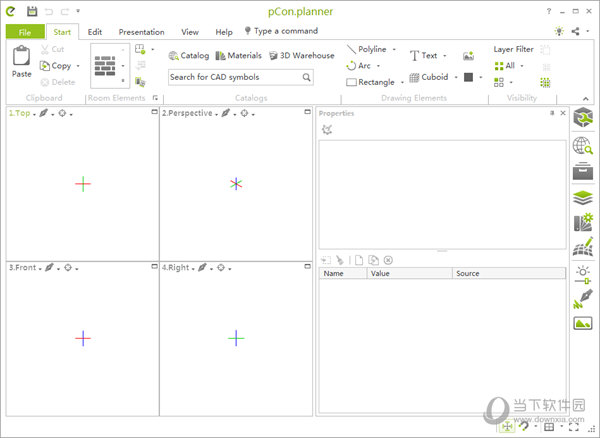Collapse the ribbon with the chevron
The image size is (600, 438).
point(586,99)
